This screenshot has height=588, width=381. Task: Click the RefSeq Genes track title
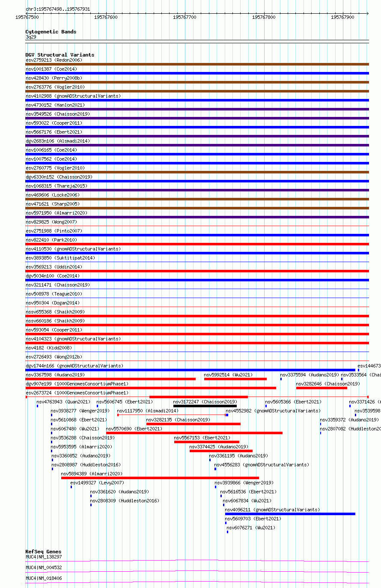tap(43, 552)
